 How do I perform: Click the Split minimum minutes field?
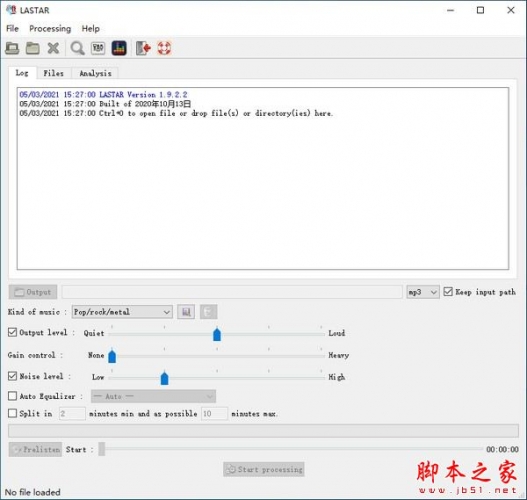[72, 414]
